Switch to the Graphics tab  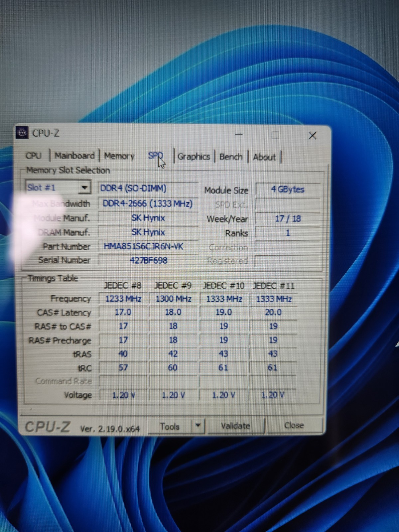[x=194, y=156]
